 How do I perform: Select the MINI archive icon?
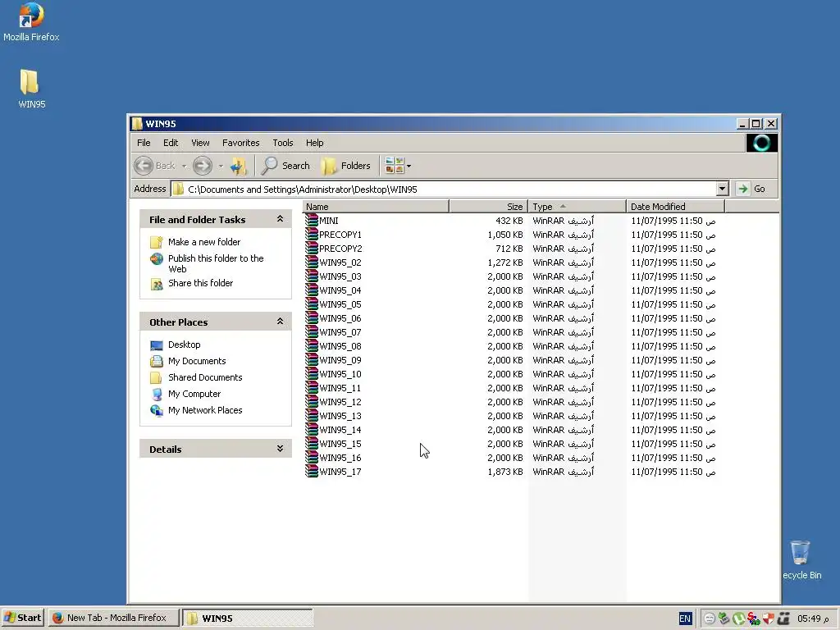coord(311,221)
